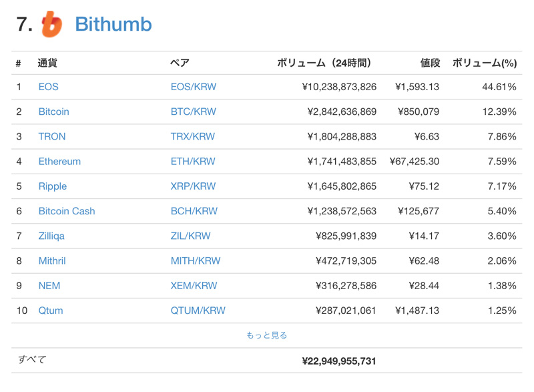This screenshot has height=392, width=534.
Task: Open the Ethereum currency link
Action: (x=59, y=162)
